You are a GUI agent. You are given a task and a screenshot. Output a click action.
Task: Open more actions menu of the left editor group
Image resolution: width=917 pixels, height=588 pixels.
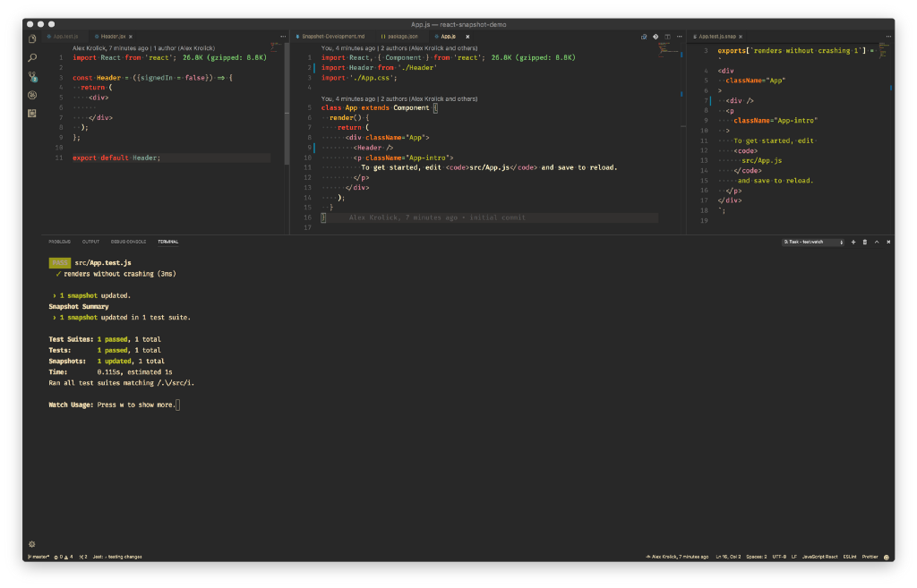tap(283, 36)
